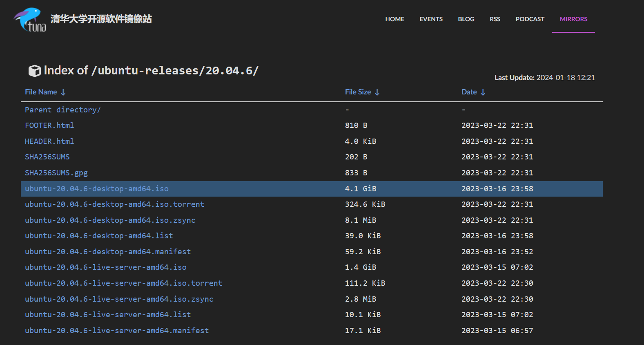Select the MIRRORS tab

[573, 19]
